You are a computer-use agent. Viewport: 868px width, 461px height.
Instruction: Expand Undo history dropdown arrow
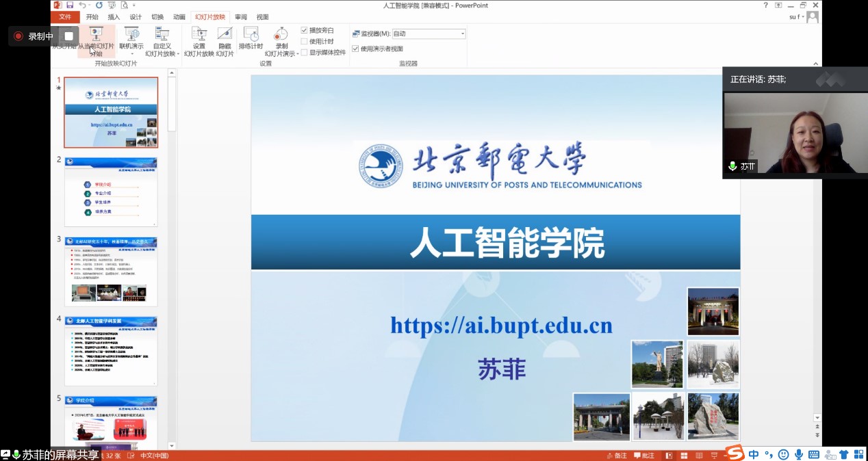coord(89,5)
